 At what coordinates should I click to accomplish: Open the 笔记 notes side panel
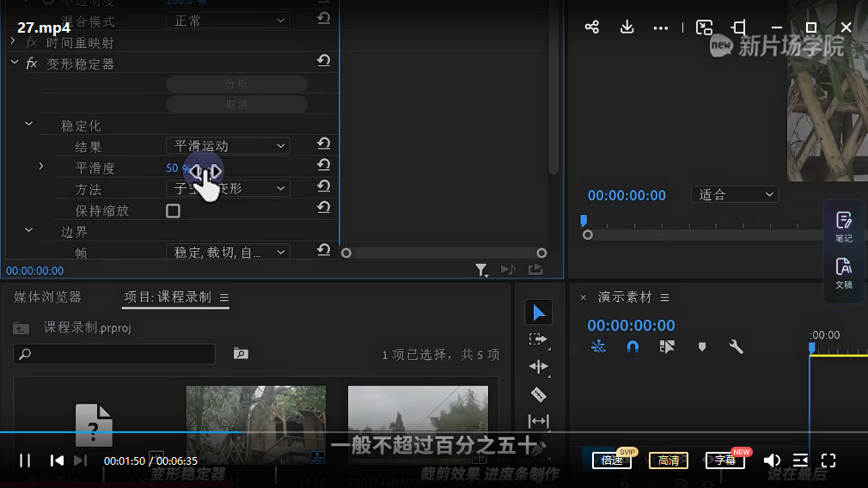(x=844, y=226)
